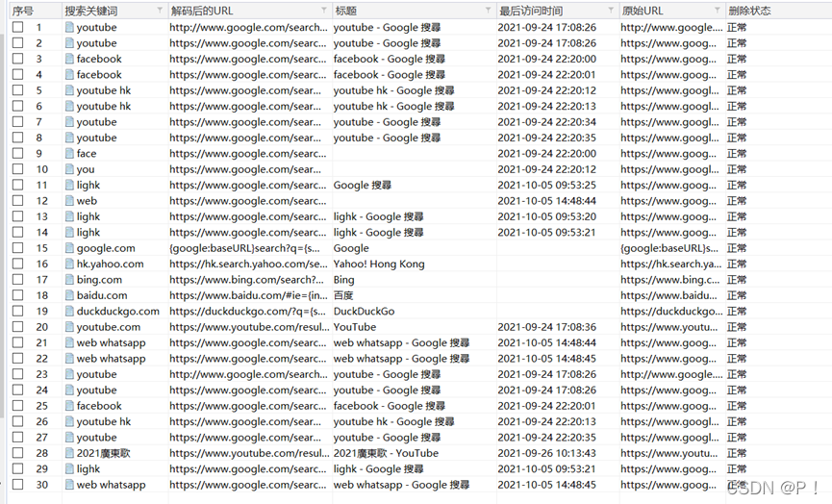The image size is (832, 504).
Task: Select title 'Google 搜尋' in row 11
Action: click(363, 185)
